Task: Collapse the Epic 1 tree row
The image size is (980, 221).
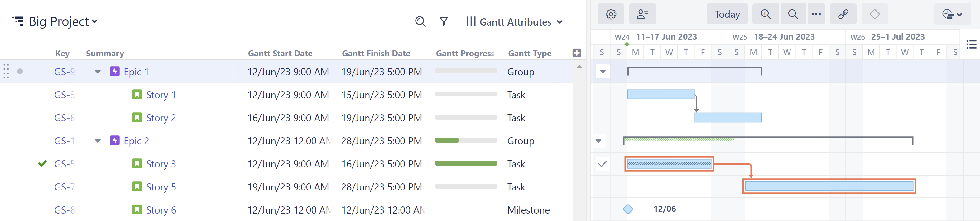Action: 98,72
